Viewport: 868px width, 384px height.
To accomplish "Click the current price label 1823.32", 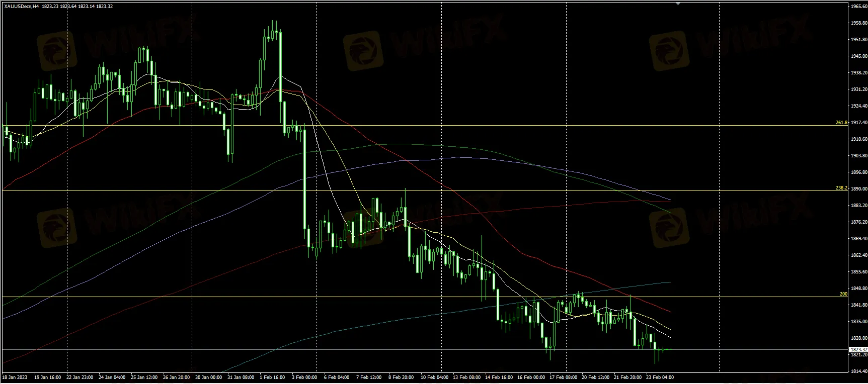I will (x=858, y=349).
